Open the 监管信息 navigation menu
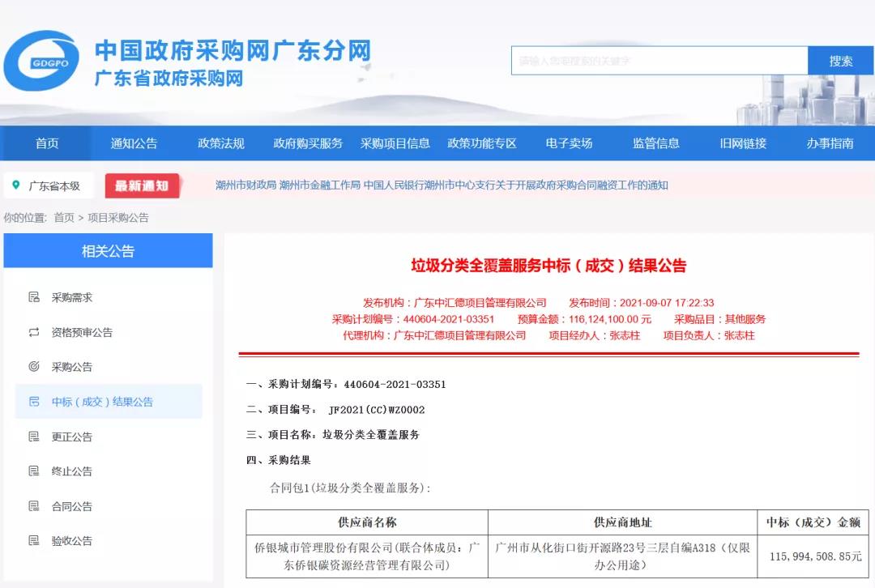 point(656,143)
